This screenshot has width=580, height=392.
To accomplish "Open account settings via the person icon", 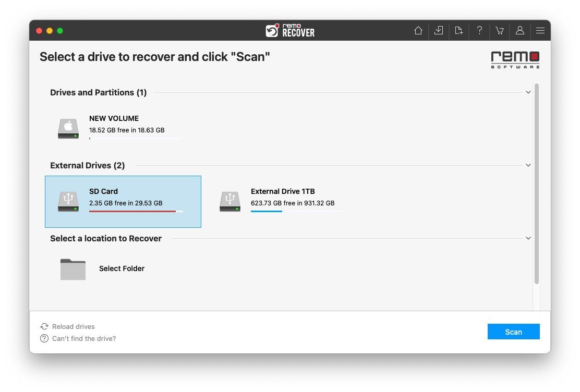I will (x=519, y=31).
